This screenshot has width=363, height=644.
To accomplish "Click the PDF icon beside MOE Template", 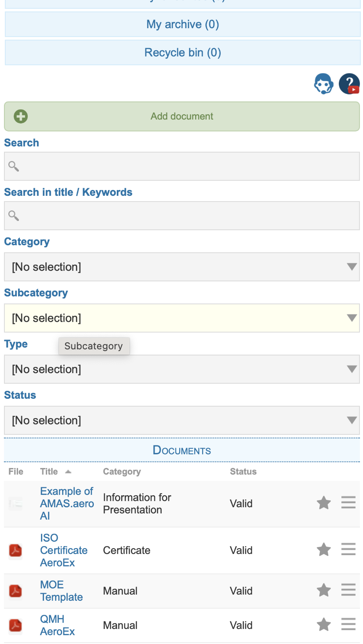I will click(x=15, y=591).
